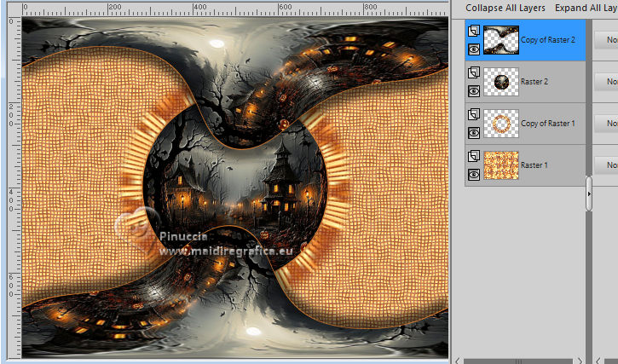Viewport: 618px width, 364px height.
Task: Open blend mode for Copy of Raster 1
Action: (606, 124)
